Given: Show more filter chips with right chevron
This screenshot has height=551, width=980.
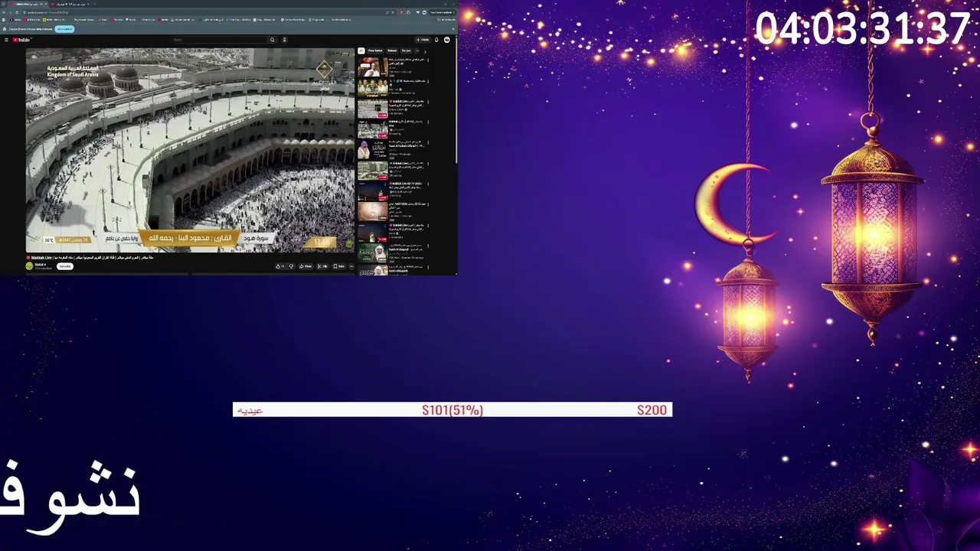Looking at the screenshot, I should [425, 52].
